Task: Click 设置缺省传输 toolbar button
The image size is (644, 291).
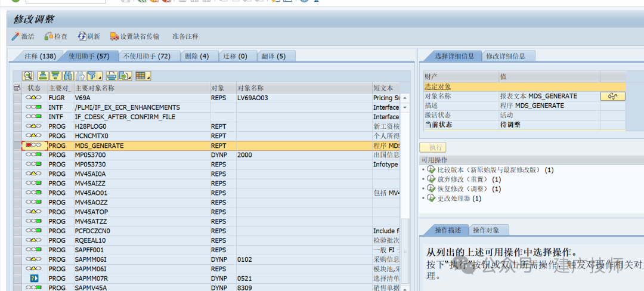Action: click(135, 36)
